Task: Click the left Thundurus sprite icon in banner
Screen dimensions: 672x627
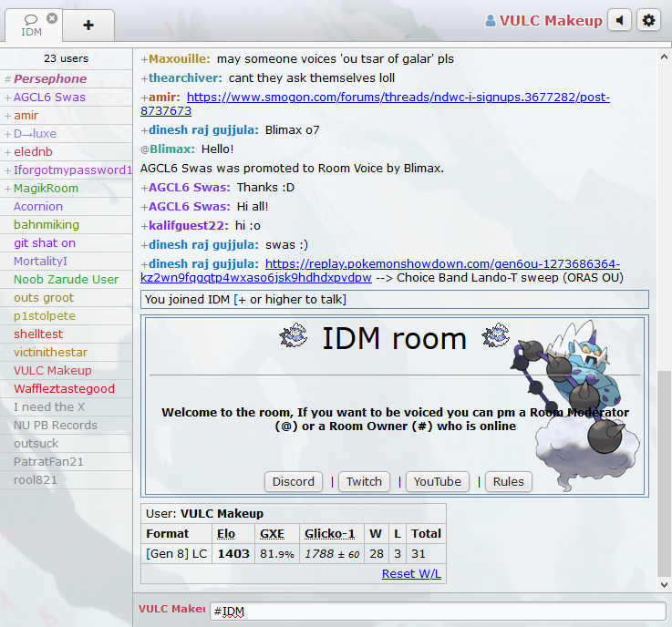Action: point(293,335)
